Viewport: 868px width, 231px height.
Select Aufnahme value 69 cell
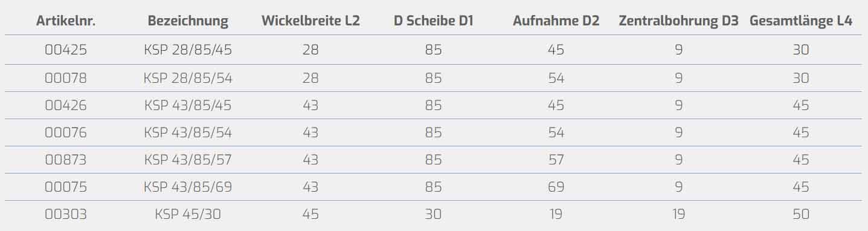point(556,187)
